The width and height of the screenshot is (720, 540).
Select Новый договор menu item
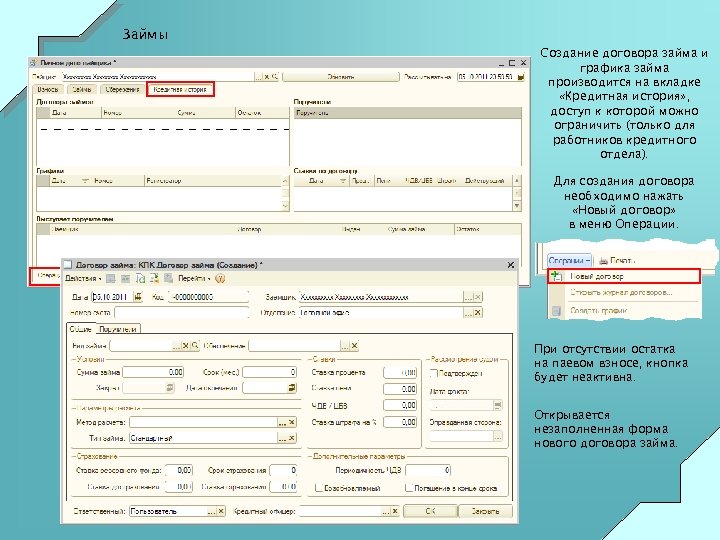[624, 276]
